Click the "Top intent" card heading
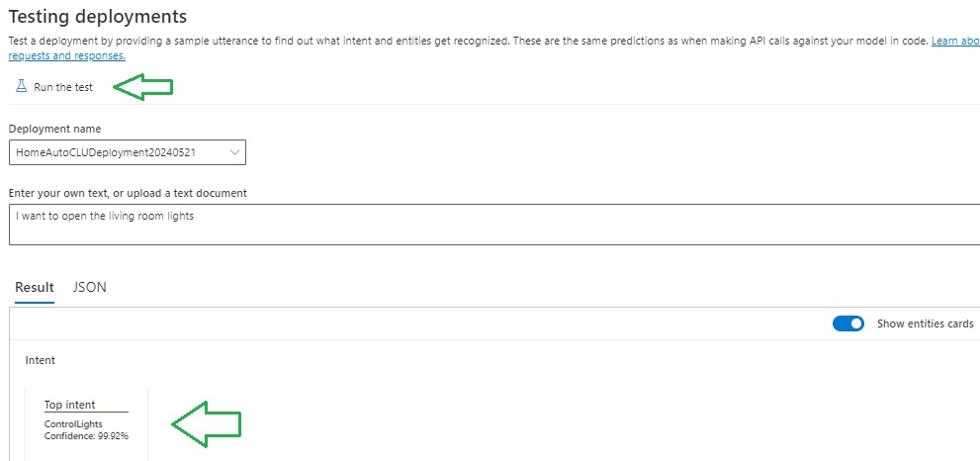The width and height of the screenshot is (980, 461). pyautogui.click(x=70, y=405)
